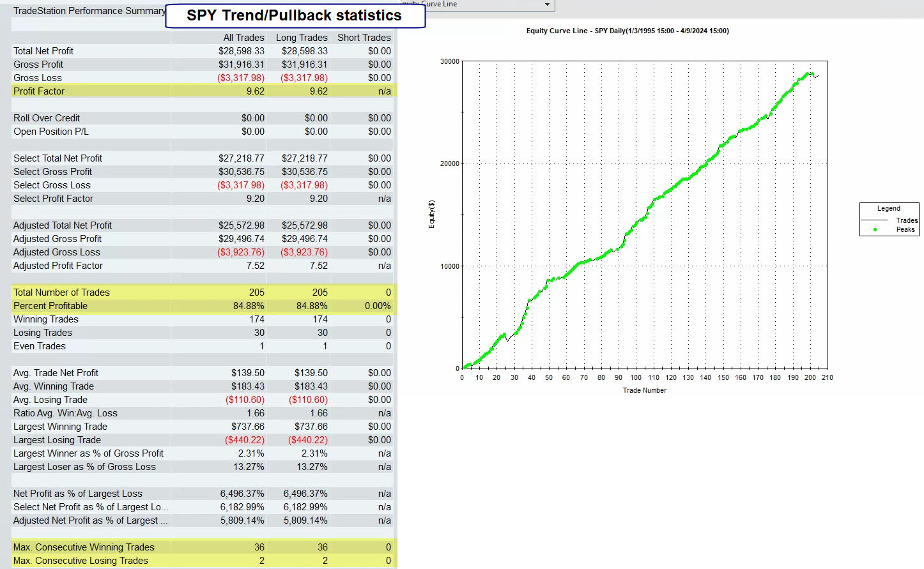The height and width of the screenshot is (569, 924).
Task: Click Long Trades value 6,182.99%
Action: click(x=305, y=507)
